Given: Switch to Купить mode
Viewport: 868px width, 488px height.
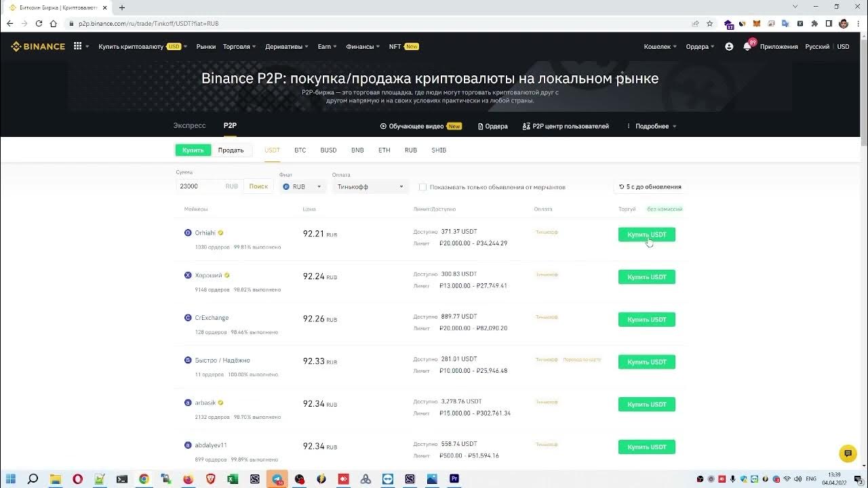Looking at the screenshot, I should pyautogui.click(x=193, y=150).
